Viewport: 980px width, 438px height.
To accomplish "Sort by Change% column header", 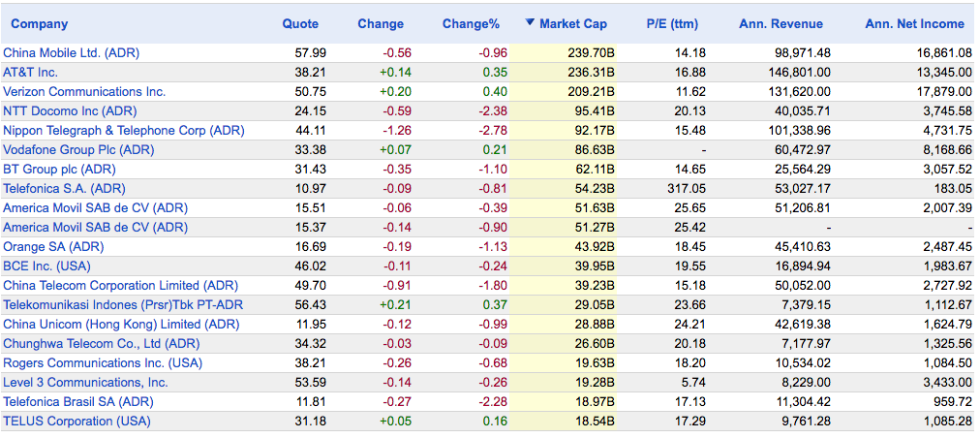I will [x=471, y=24].
